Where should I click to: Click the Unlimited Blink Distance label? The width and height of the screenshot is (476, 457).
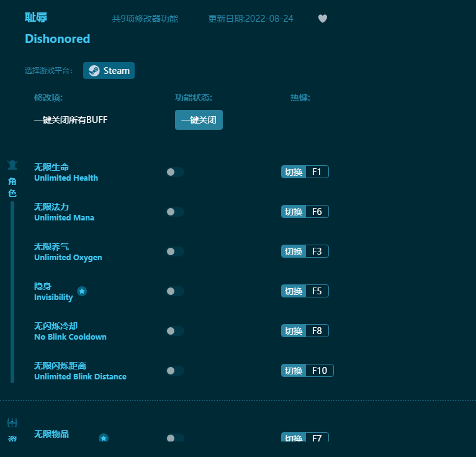[80, 377]
